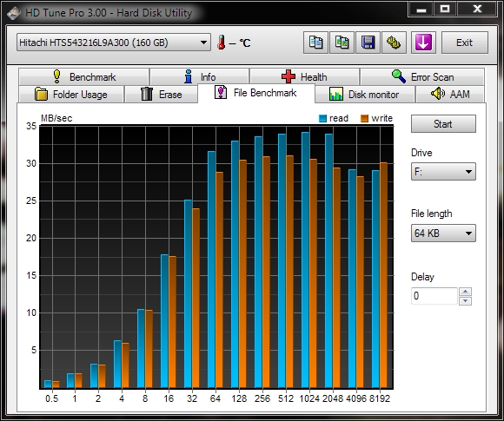The image size is (504, 421).
Task: Switch to the Benchmark tab
Action: coord(84,77)
